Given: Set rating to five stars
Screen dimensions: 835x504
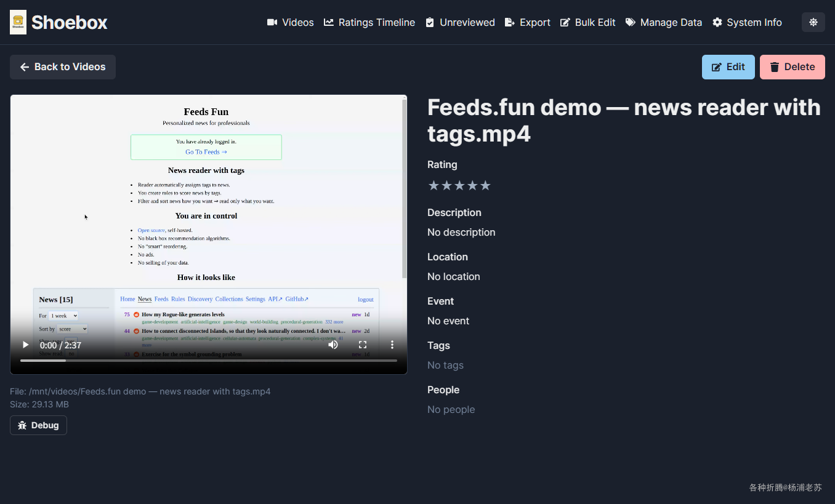Looking at the screenshot, I should point(485,185).
